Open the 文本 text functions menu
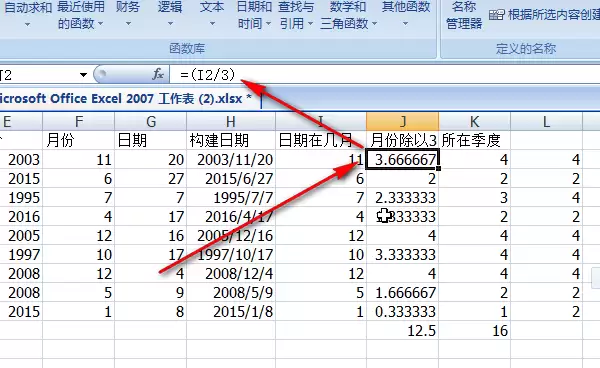The image size is (600, 368). click(x=212, y=15)
